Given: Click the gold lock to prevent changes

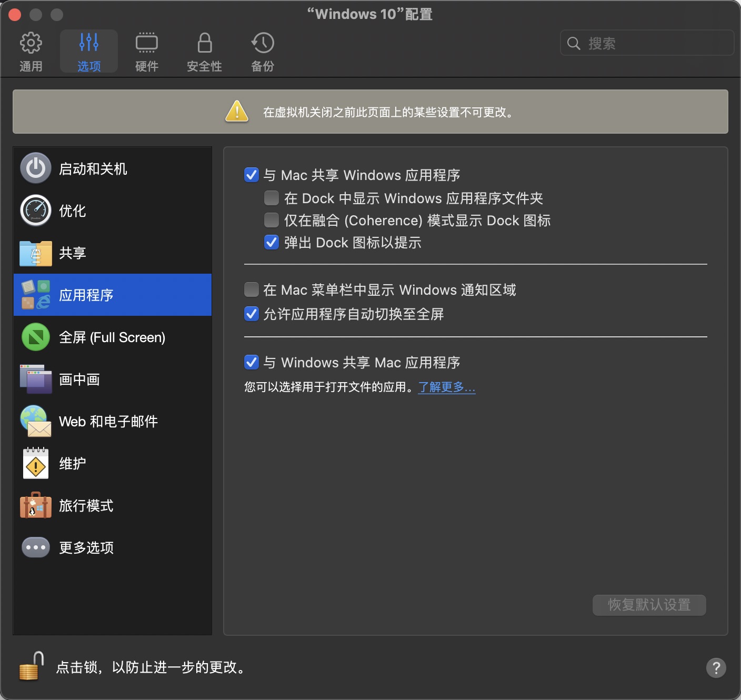Looking at the screenshot, I should click(31, 666).
